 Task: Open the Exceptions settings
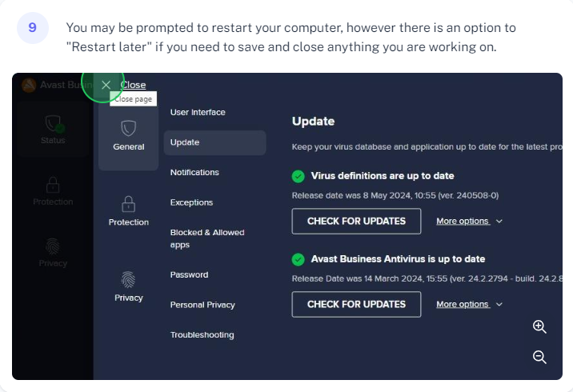tap(191, 202)
